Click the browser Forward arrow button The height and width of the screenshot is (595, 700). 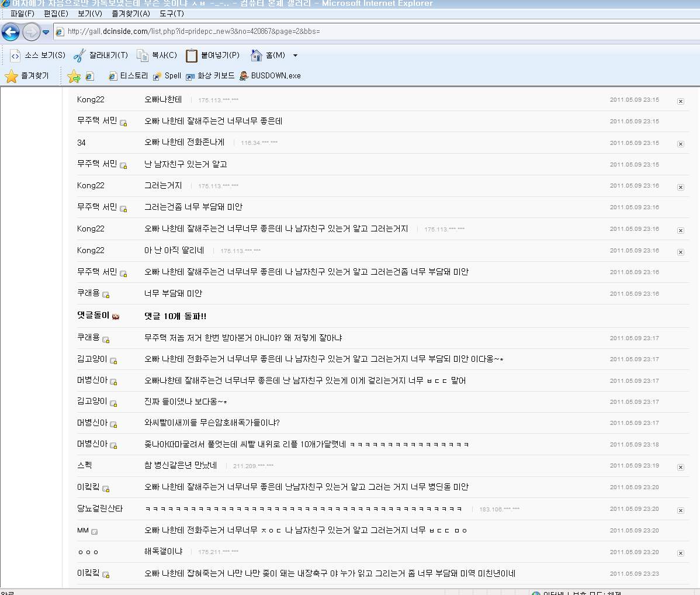pos(31,32)
